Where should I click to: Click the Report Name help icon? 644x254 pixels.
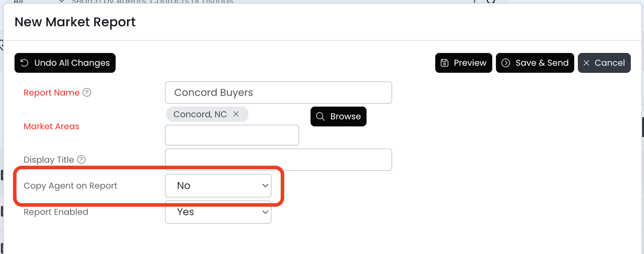pos(87,92)
